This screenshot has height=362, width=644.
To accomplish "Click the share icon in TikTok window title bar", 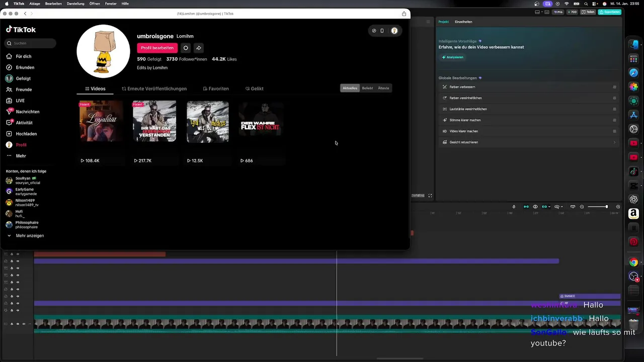I will pyautogui.click(x=404, y=14).
